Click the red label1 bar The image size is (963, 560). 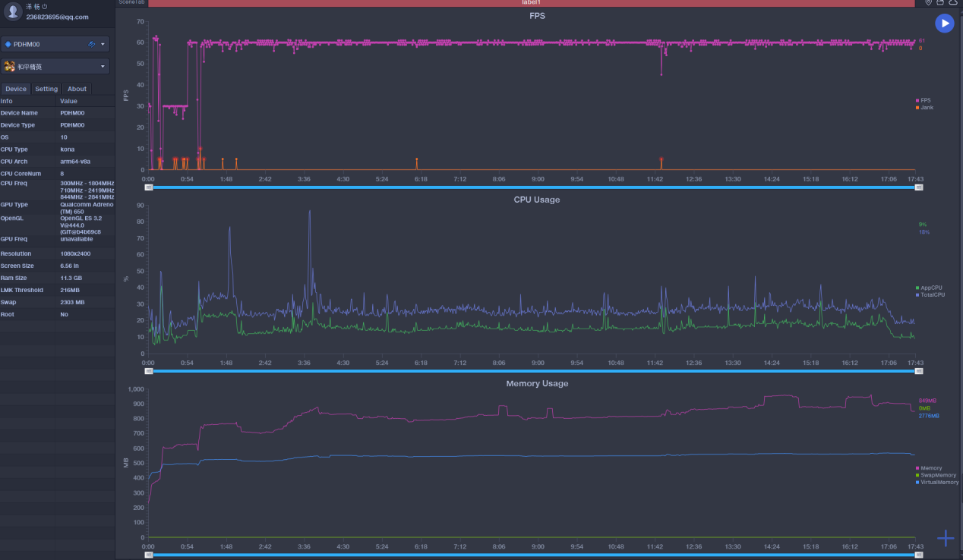click(531, 3)
